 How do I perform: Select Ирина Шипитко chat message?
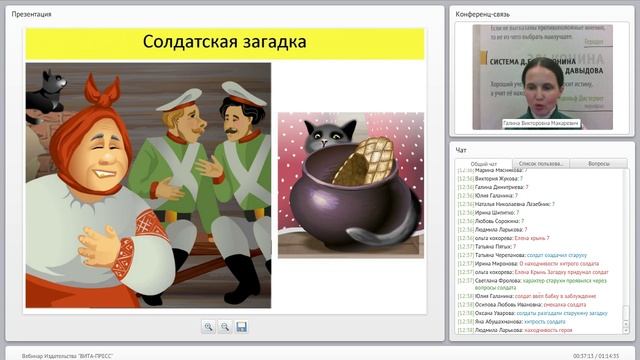489,212
